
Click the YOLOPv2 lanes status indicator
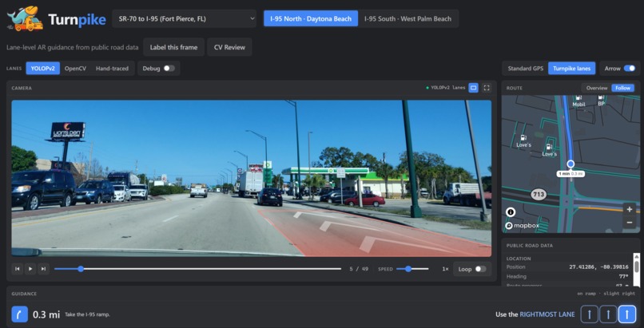pyautogui.click(x=445, y=88)
